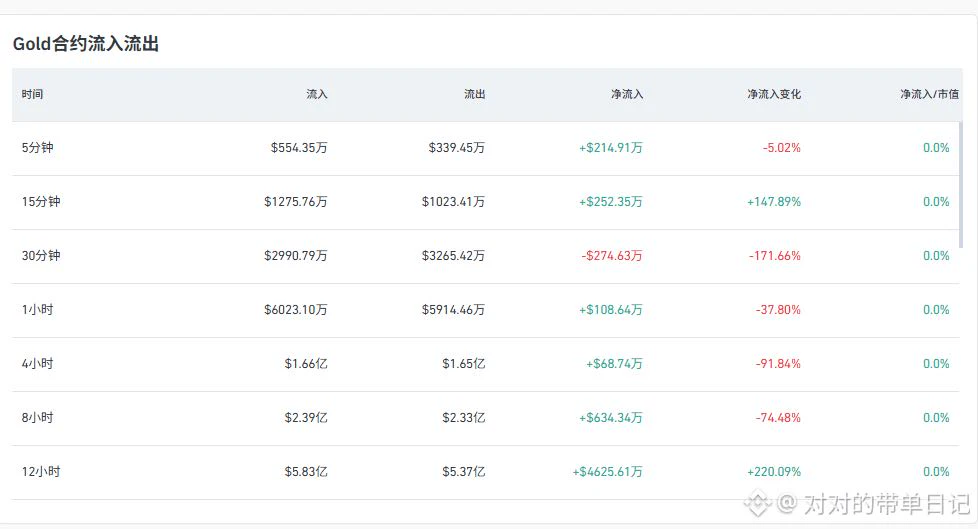Click net inflow +$4625.61万
Screen dimensions: 978x529
click(x=608, y=472)
